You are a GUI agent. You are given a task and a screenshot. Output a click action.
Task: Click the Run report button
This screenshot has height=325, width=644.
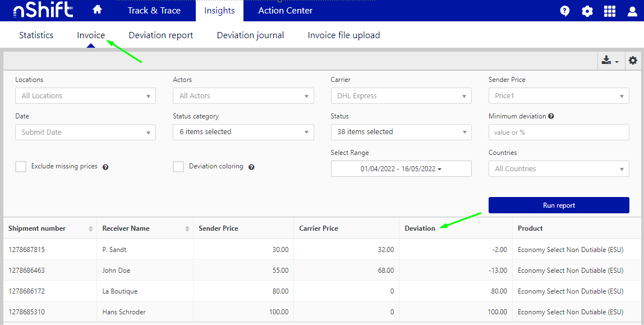pos(559,205)
